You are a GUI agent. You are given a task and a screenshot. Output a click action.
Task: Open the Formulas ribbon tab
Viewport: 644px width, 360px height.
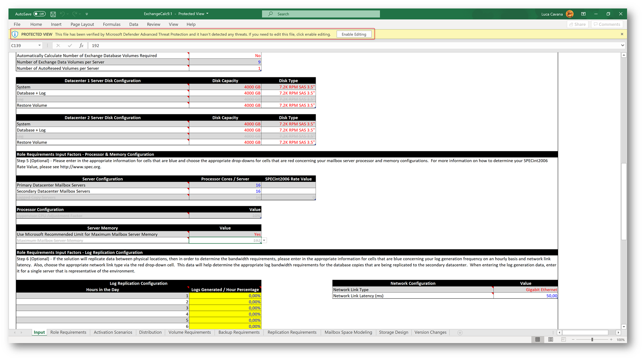coord(111,25)
